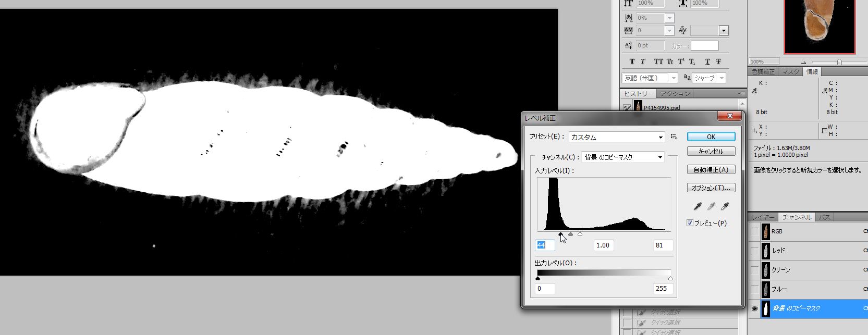Image resolution: width=868 pixels, height=335 pixels.
Task: Click the white input level value field
Action: point(663,245)
